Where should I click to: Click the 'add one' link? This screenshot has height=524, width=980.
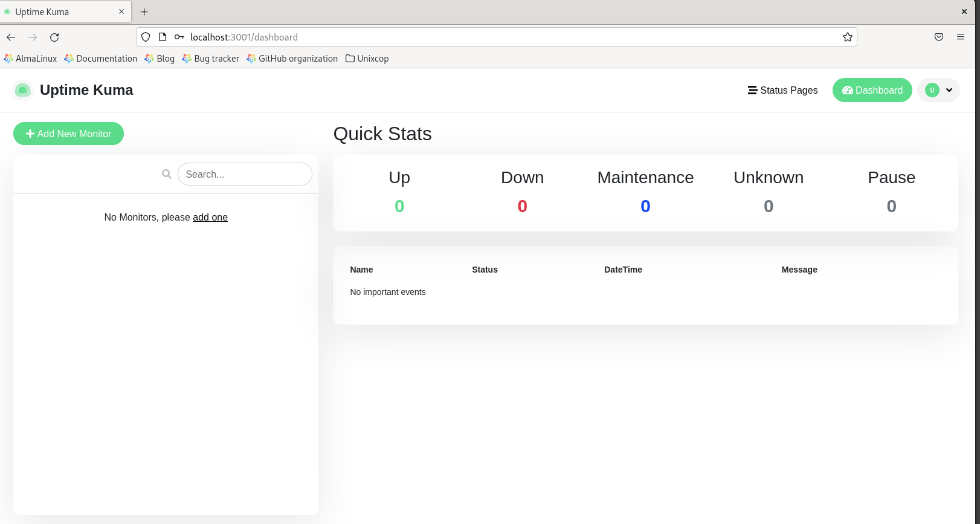point(210,217)
